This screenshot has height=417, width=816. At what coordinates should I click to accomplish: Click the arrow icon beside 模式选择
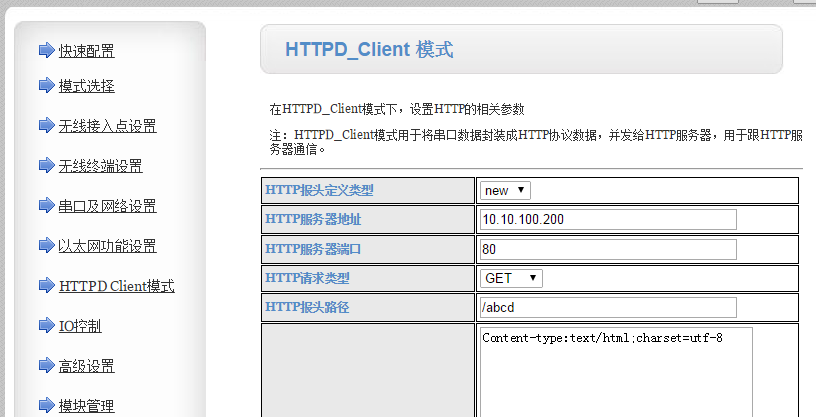point(46,85)
